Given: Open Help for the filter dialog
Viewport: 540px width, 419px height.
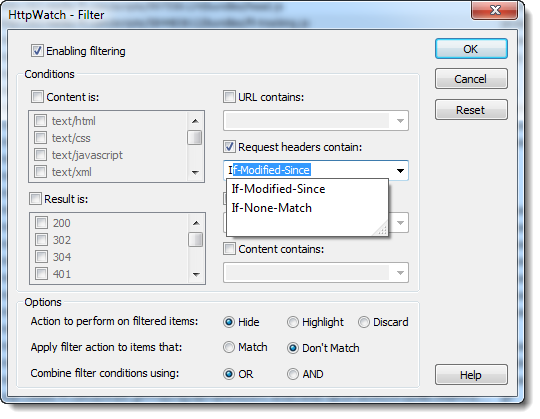Looking at the screenshot, I should [471, 375].
